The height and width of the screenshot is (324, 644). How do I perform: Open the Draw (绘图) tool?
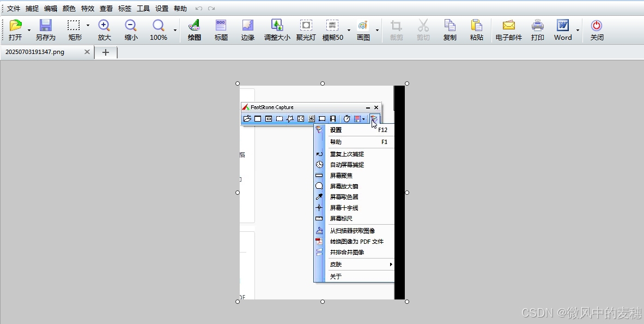click(x=195, y=30)
